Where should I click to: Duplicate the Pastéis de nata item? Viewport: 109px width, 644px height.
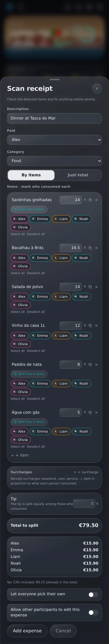(90, 364)
